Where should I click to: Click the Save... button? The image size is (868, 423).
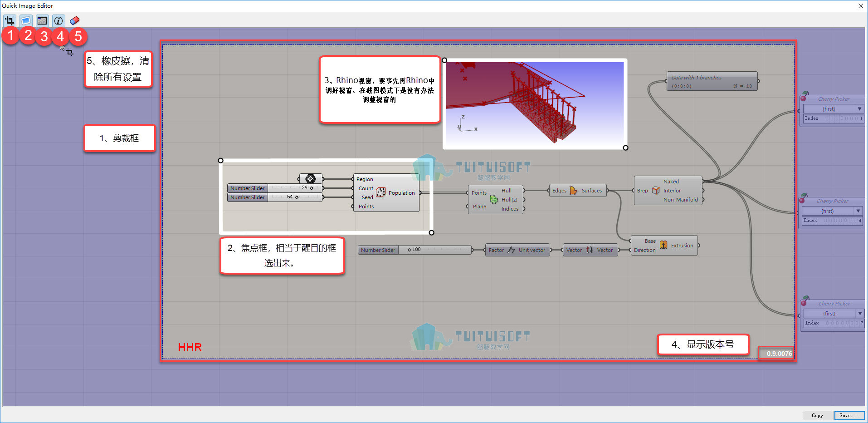(x=849, y=415)
